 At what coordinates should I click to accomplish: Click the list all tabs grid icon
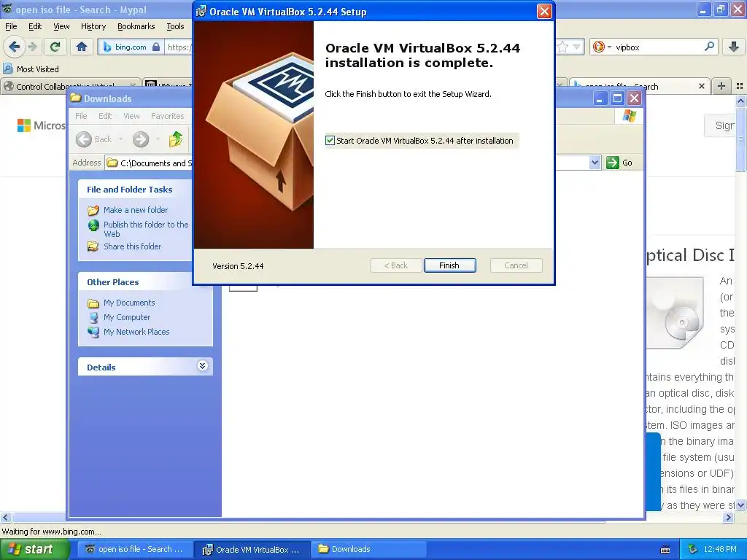(740, 86)
